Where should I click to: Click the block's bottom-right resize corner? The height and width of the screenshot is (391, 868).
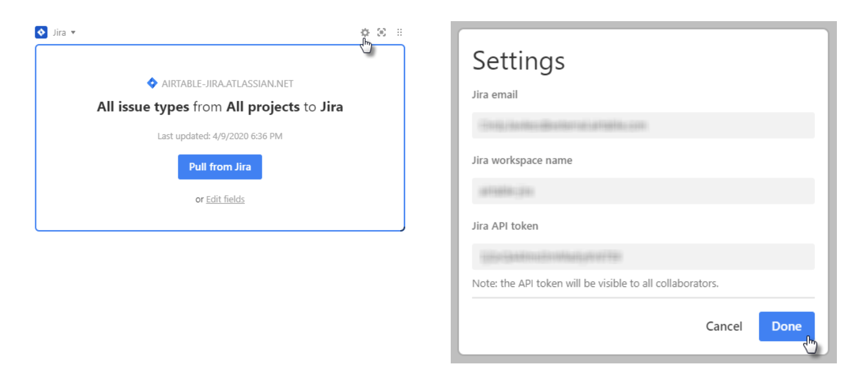point(403,228)
